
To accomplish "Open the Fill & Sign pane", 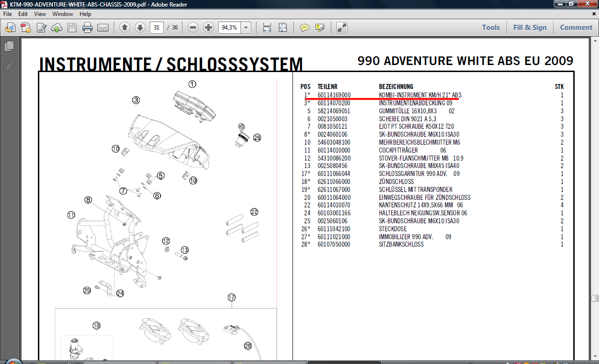I will [530, 28].
